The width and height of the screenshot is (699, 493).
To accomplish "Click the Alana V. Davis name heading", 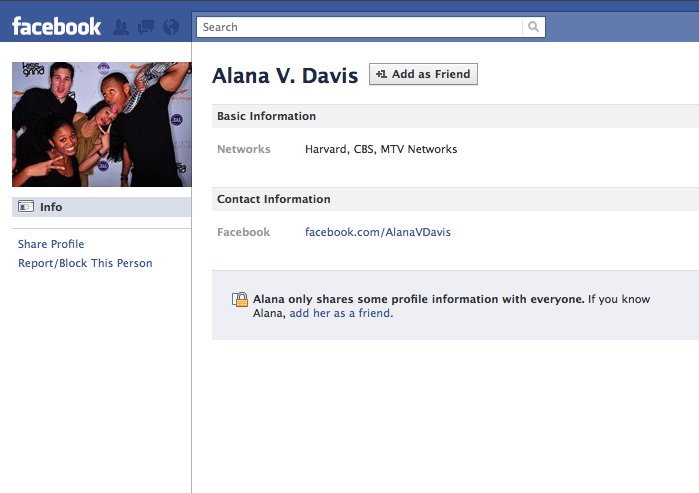I will [285, 76].
